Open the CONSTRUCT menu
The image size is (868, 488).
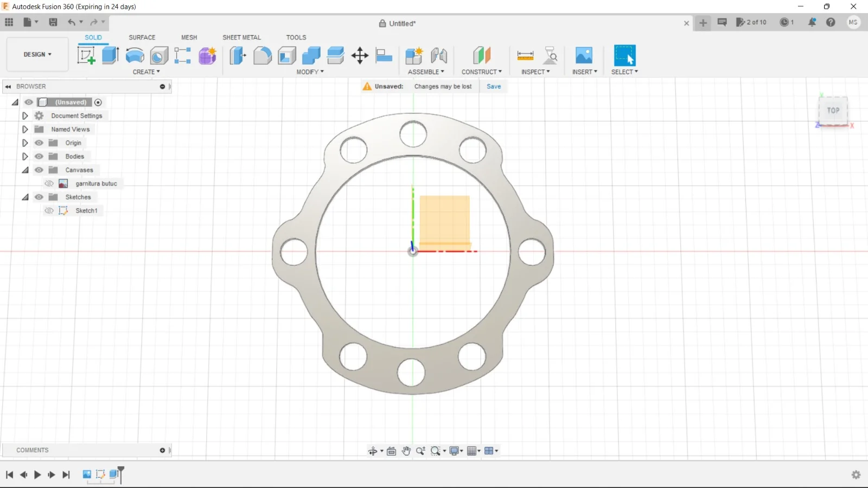tap(481, 72)
